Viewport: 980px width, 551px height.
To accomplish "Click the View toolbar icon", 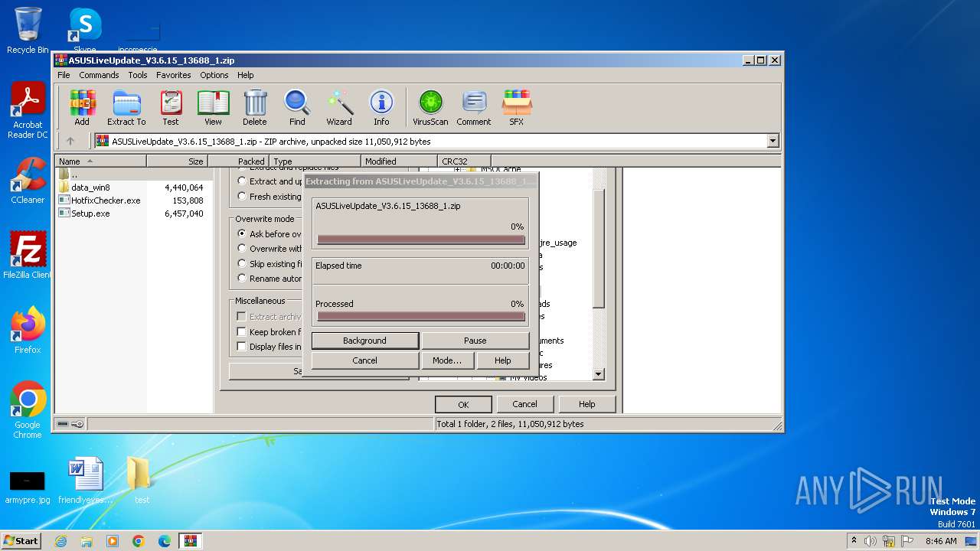I will pyautogui.click(x=213, y=108).
